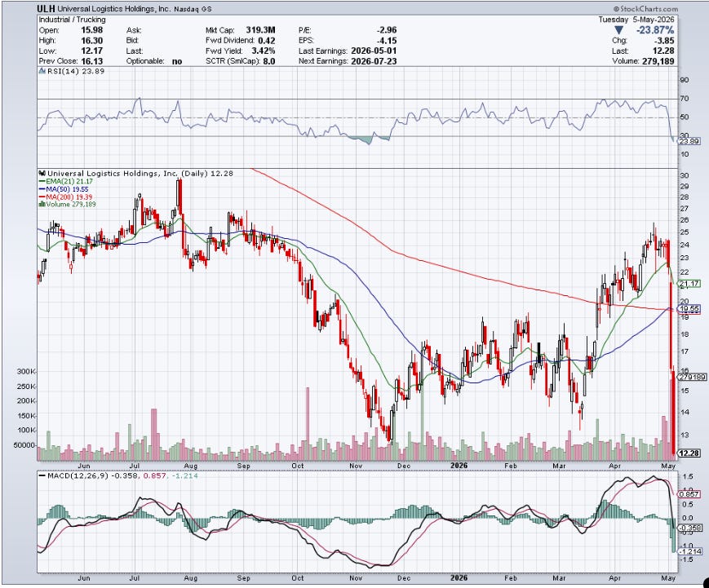Click the -23.87% percent change value
This screenshot has width=709, height=588.
tap(654, 30)
